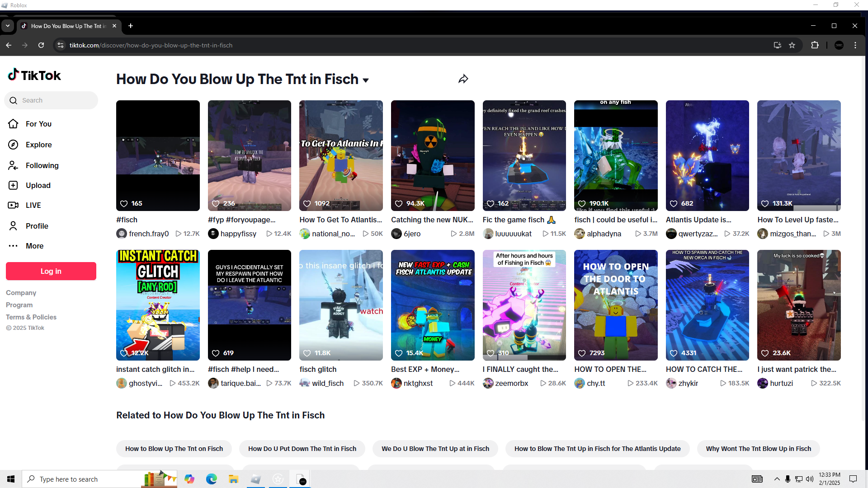
Task: Open the browser tab search chevron
Action: [x=8, y=26]
